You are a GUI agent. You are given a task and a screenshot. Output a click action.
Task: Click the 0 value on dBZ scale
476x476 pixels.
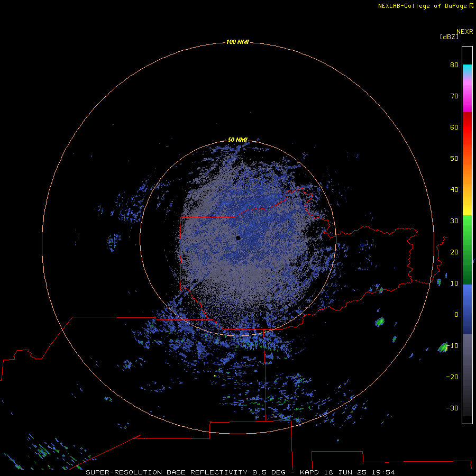[x=456, y=315]
